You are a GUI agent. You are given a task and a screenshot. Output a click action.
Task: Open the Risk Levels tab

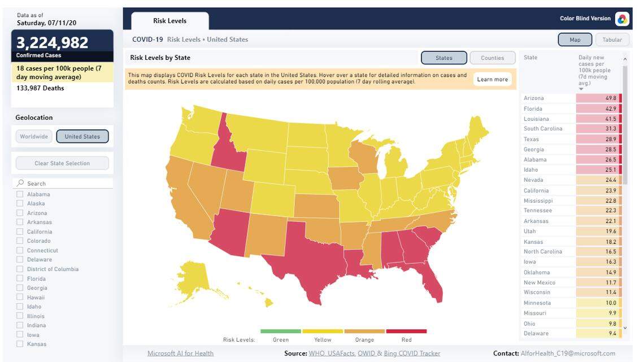168,21
